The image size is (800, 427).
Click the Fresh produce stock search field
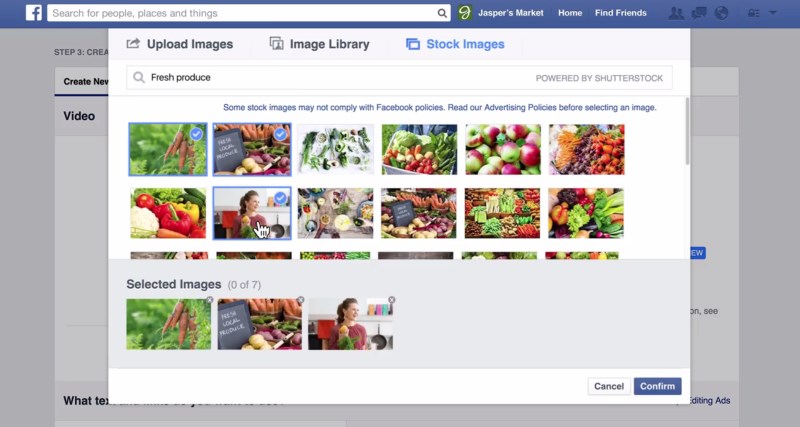(x=399, y=78)
